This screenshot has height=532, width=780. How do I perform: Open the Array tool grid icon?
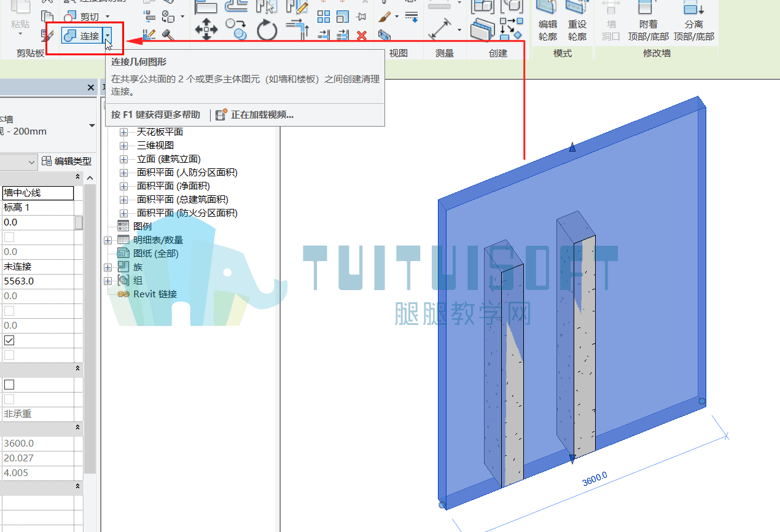point(324,17)
